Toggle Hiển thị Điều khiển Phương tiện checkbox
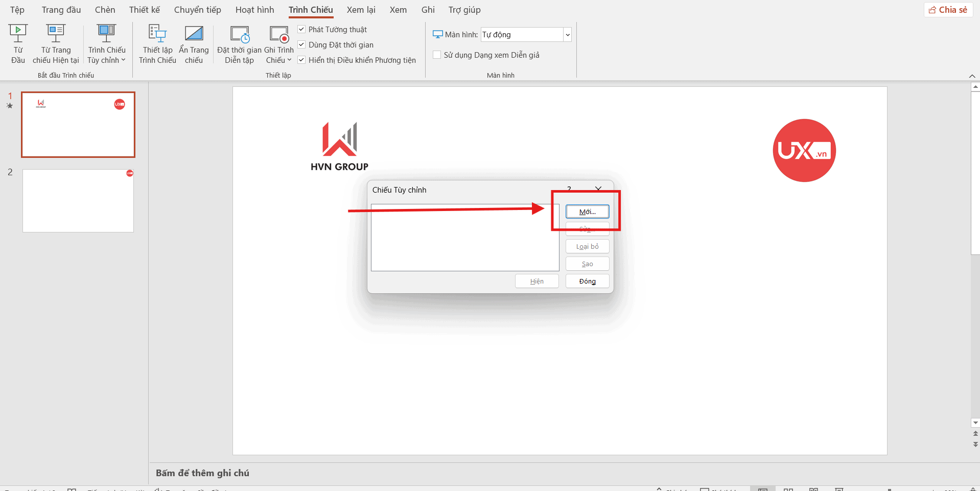 (302, 60)
